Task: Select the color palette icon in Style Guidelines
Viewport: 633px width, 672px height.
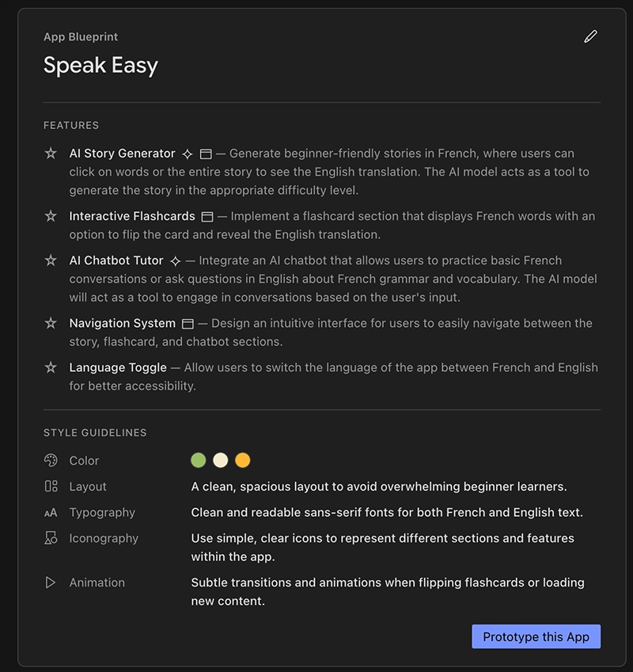Action: pyautogui.click(x=50, y=460)
